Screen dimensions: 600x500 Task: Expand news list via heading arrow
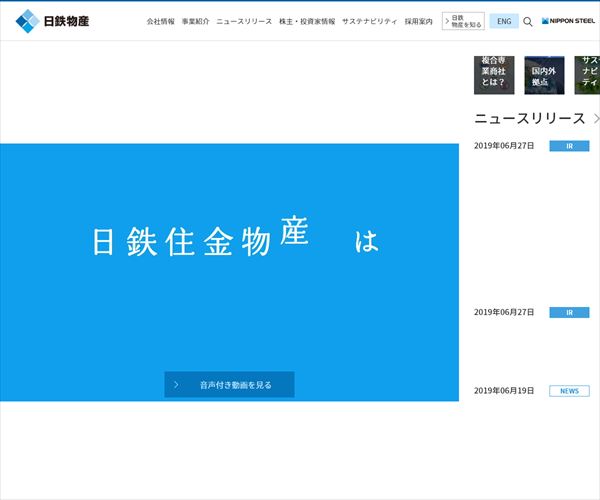[596, 119]
